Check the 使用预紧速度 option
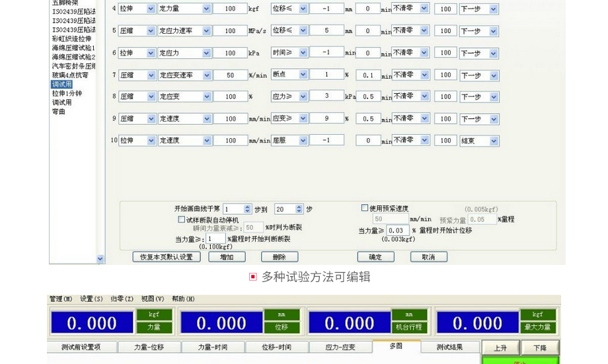The height and width of the screenshot is (364, 608). (x=365, y=208)
